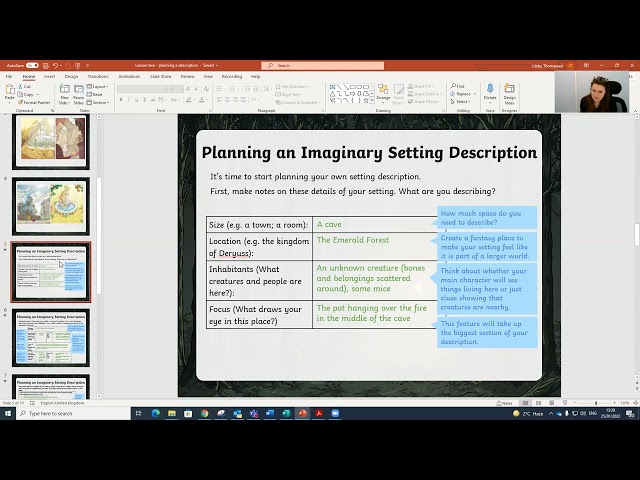This screenshot has height=480, width=640.
Task: Click the New Slide icon
Action: 64,89
